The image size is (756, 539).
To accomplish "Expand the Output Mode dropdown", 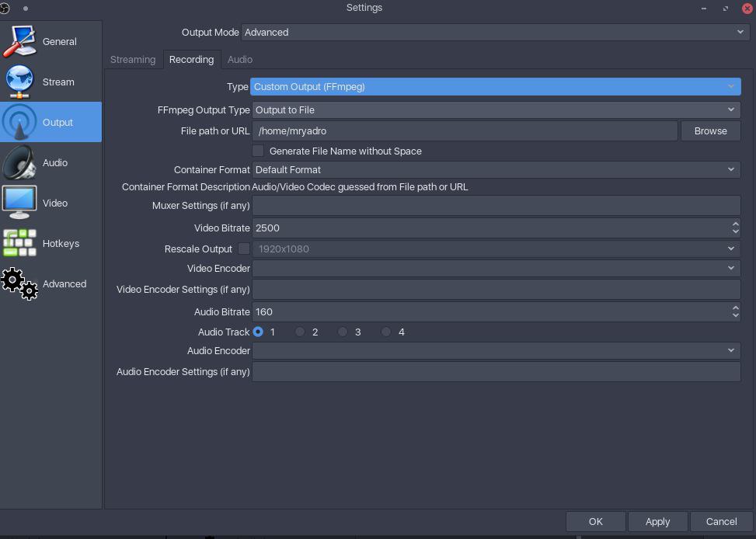I will point(495,33).
